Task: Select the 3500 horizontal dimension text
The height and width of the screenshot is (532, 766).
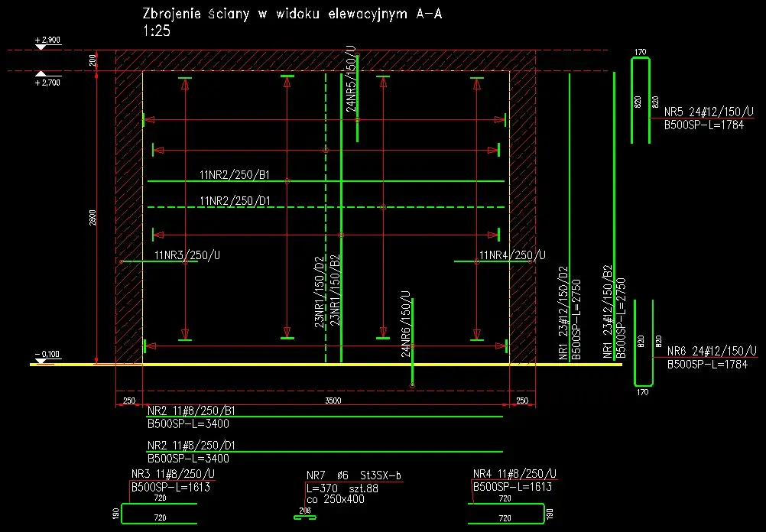Action: point(333,400)
